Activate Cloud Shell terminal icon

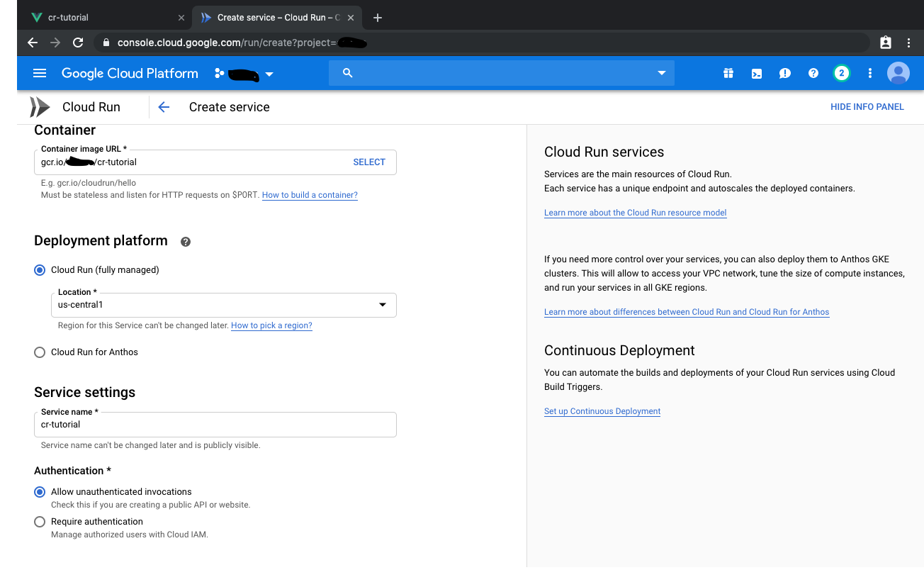point(757,73)
